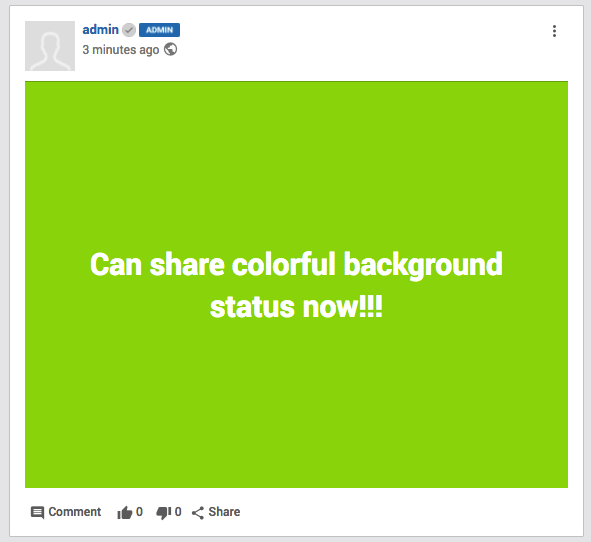
Task: Open the "3 minutes ago" timestamp link
Action: (x=121, y=50)
